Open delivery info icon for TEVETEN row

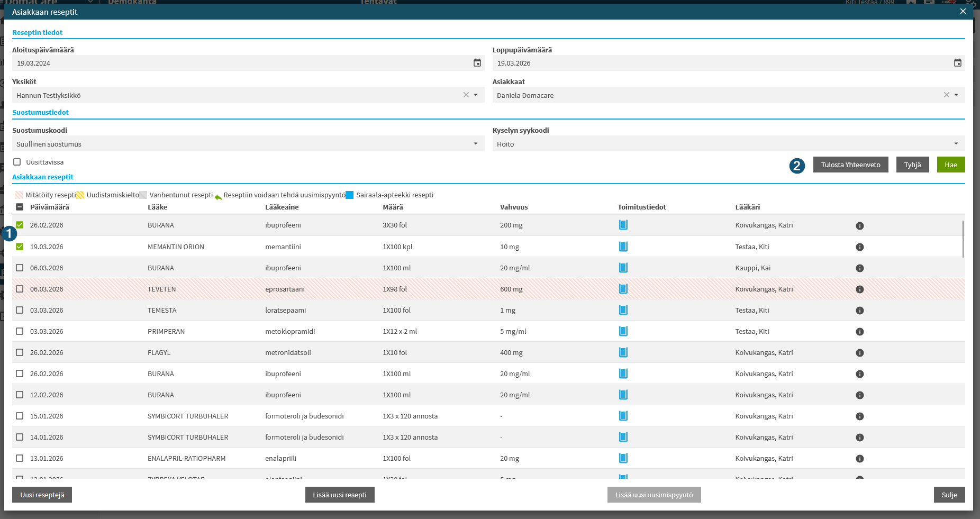click(x=623, y=289)
